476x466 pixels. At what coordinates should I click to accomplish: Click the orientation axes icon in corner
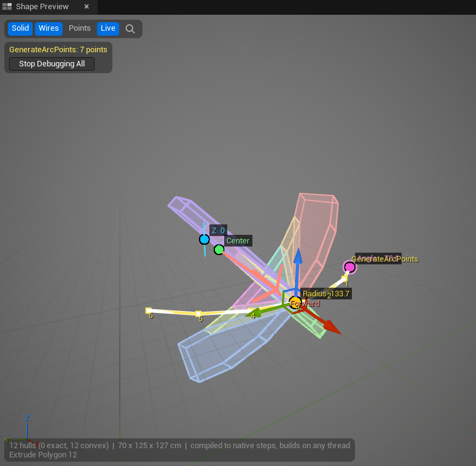pyautogui.click(x=22, y=432)
